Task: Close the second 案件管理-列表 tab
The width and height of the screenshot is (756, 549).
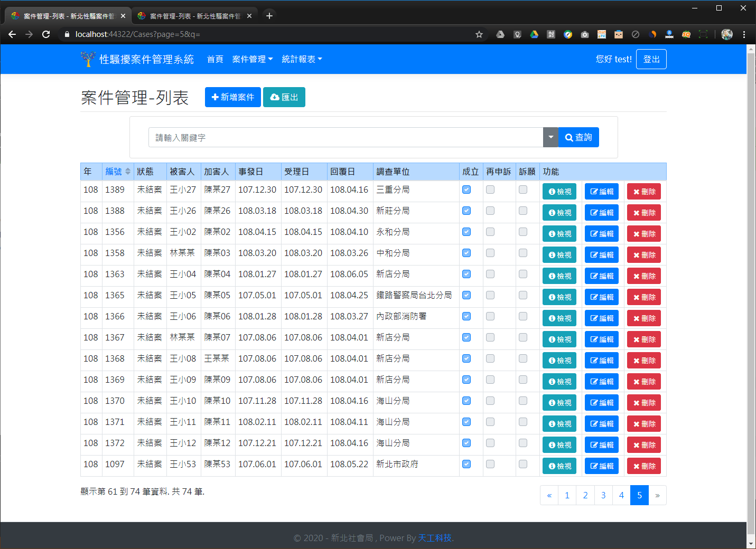Action: pyautogui.click(x=249, y=16)
